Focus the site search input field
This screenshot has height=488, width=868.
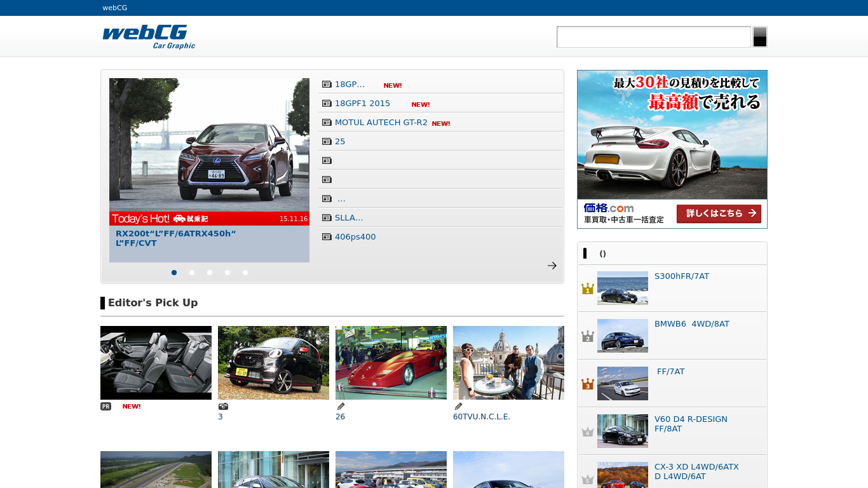[654, 37]
